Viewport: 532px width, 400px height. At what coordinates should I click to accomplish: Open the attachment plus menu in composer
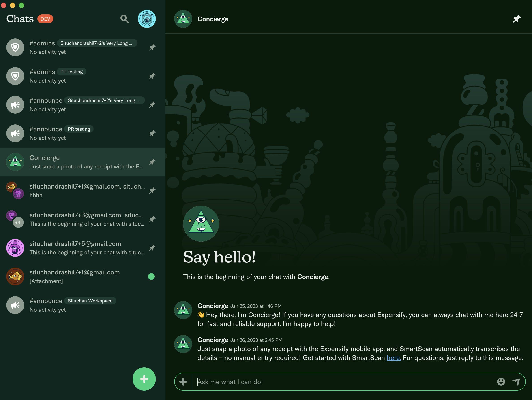[183, 382]
